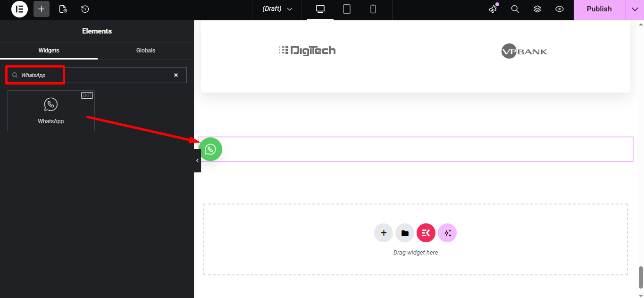
Task: Open the AI sparkle builder option
Action: pos(447,232)
